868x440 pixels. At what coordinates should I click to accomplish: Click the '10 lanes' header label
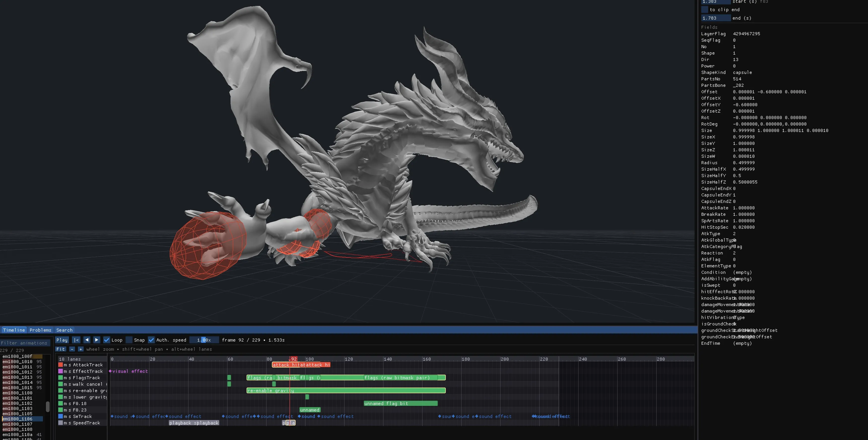tap(70, 359)
